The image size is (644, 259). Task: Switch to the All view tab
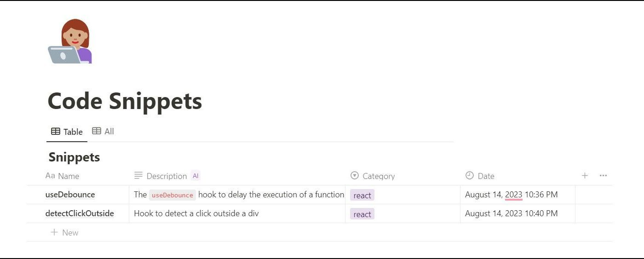pyautogui.click(x=103, y=131)
